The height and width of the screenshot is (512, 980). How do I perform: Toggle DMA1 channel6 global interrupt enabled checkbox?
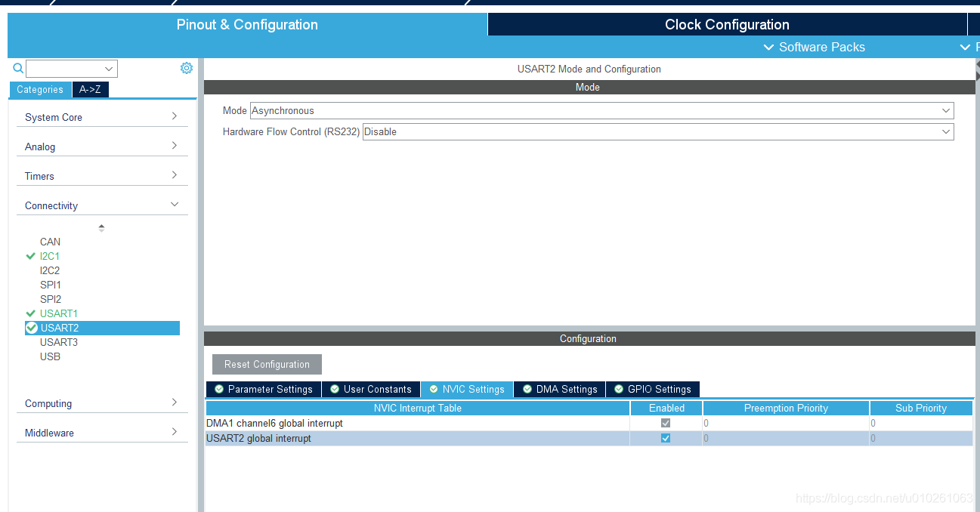point(666,423)
